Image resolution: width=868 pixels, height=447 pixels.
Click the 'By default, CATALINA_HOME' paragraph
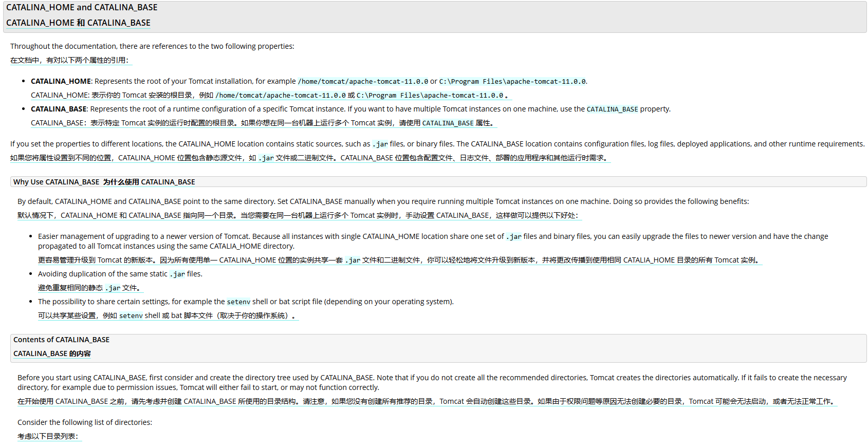(x=383, y=201)
